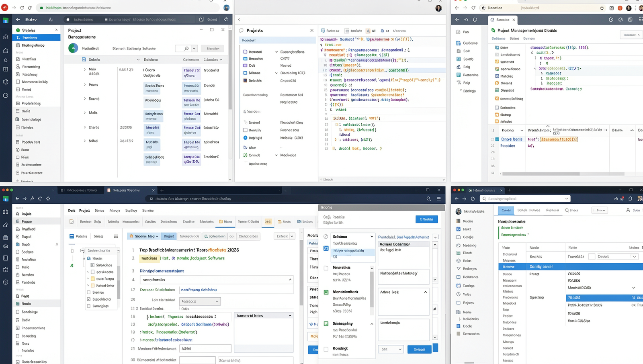The width and height of the screenshot is (643, 364).
Task: Tick the Rorolngt checkbox in the dialog
Action: click(326, 349)
